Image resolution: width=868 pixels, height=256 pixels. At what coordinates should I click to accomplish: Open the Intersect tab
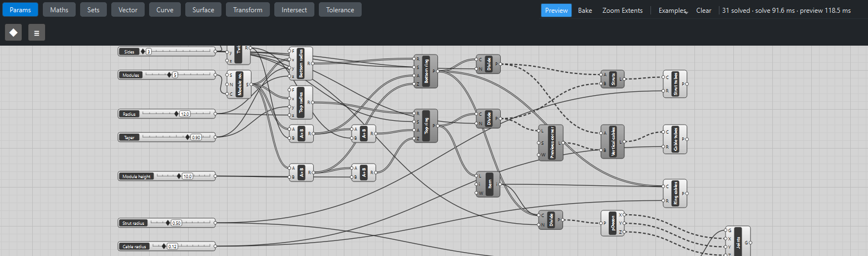[294, 10]
